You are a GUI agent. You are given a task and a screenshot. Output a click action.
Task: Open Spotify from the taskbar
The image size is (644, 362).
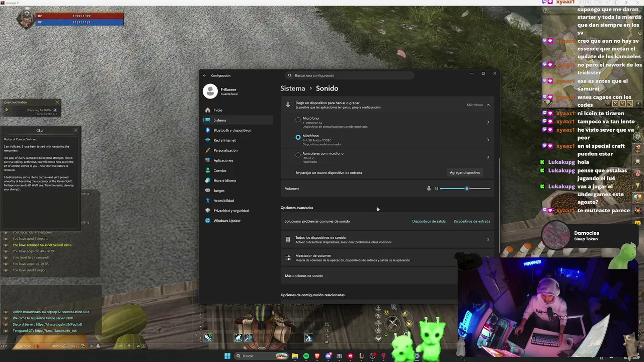[306, 356]
